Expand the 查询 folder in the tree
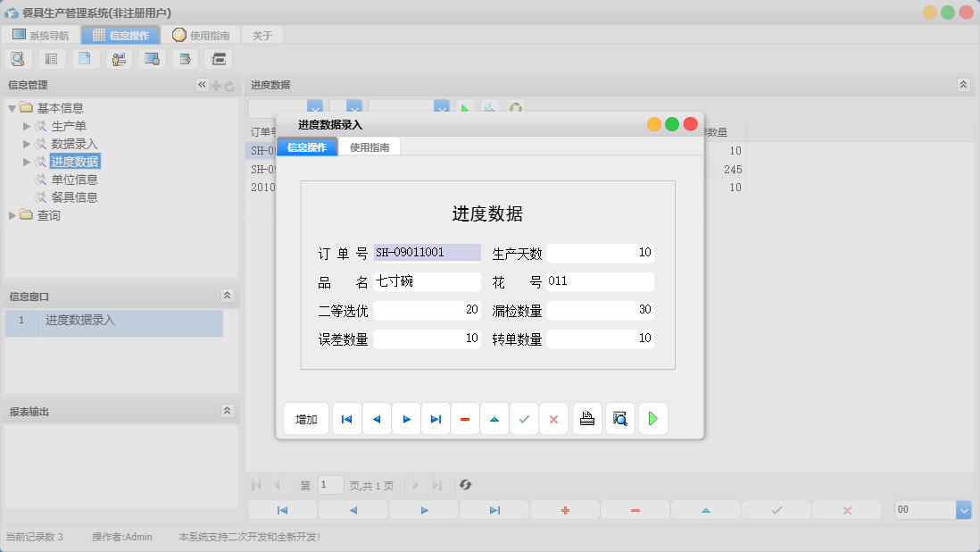The image size is (980, 552). (12, 214)
